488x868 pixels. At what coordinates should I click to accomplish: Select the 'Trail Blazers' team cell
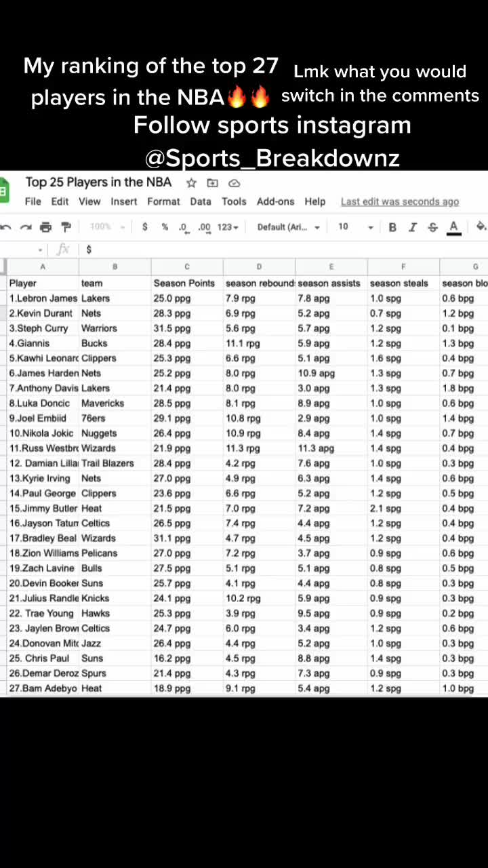pos(115,463)
